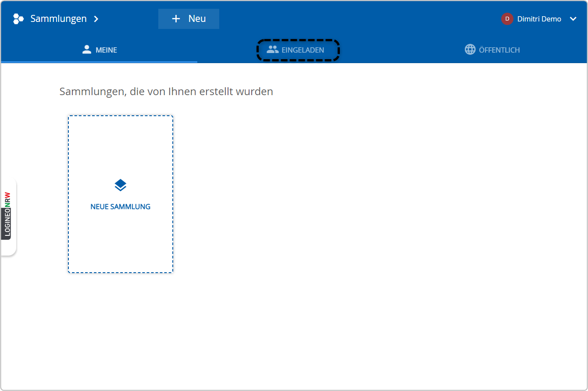Screen dimensions: 588x391
Task: Click heading Sammlungen, die von Ihnen erstellt wurden
Action: (166, 92)
